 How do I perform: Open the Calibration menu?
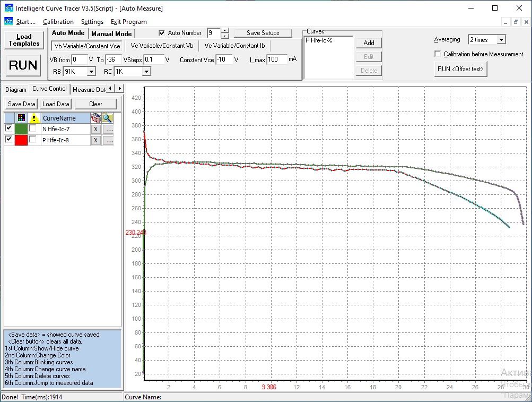[58, 22]
